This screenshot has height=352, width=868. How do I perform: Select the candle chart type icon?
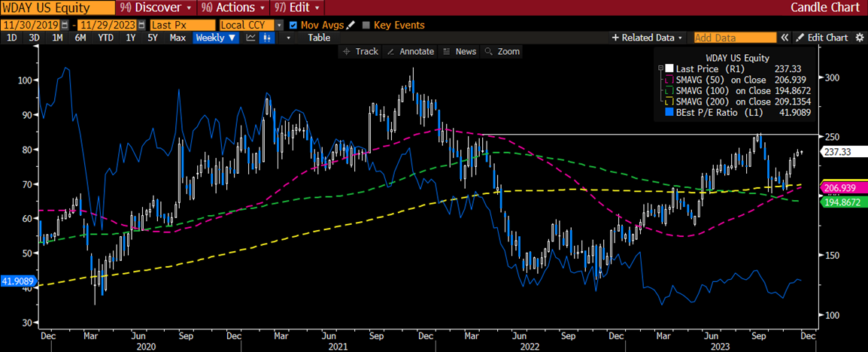tap(267, 38)
